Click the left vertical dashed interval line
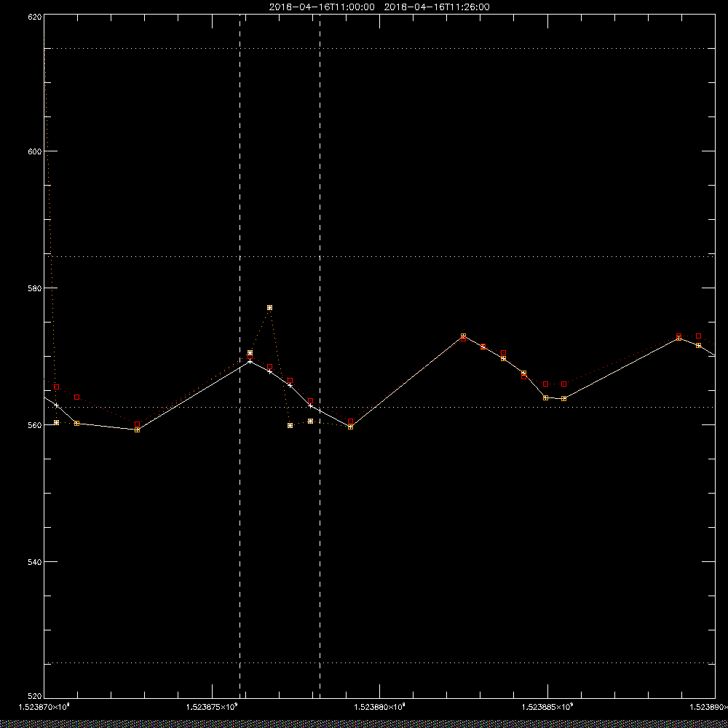Viewport: 728px width, 728px height. 240,356
